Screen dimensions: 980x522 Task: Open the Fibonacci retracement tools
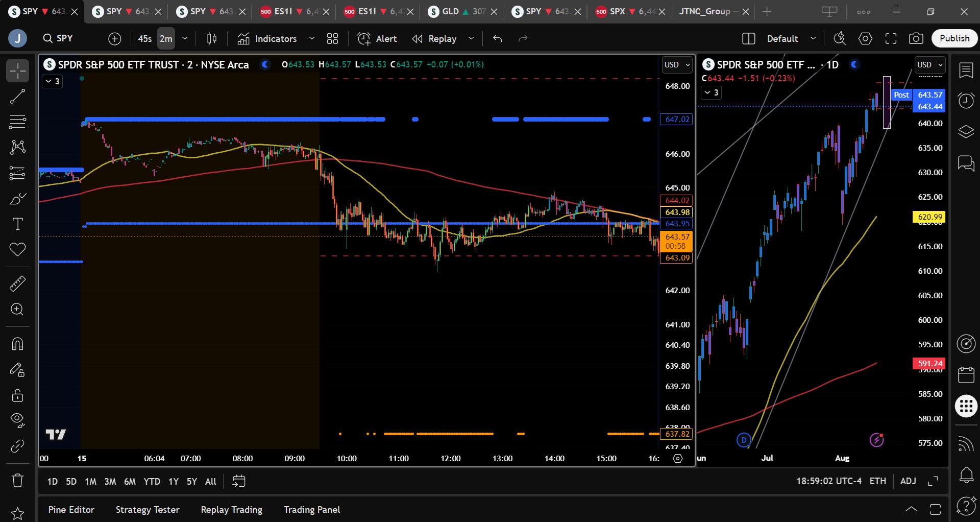(x=17, y=122)
